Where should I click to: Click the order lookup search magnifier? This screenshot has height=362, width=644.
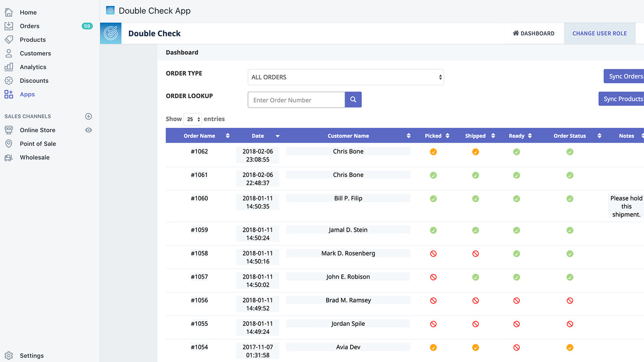[x=353, y=100]
